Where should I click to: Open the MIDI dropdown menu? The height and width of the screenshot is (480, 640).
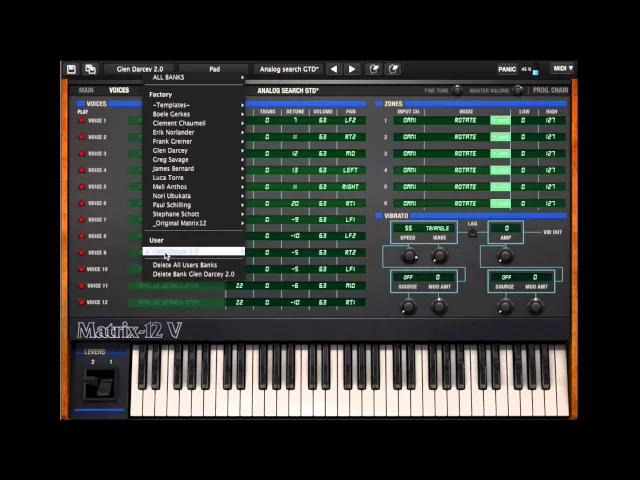pos(563,68)
